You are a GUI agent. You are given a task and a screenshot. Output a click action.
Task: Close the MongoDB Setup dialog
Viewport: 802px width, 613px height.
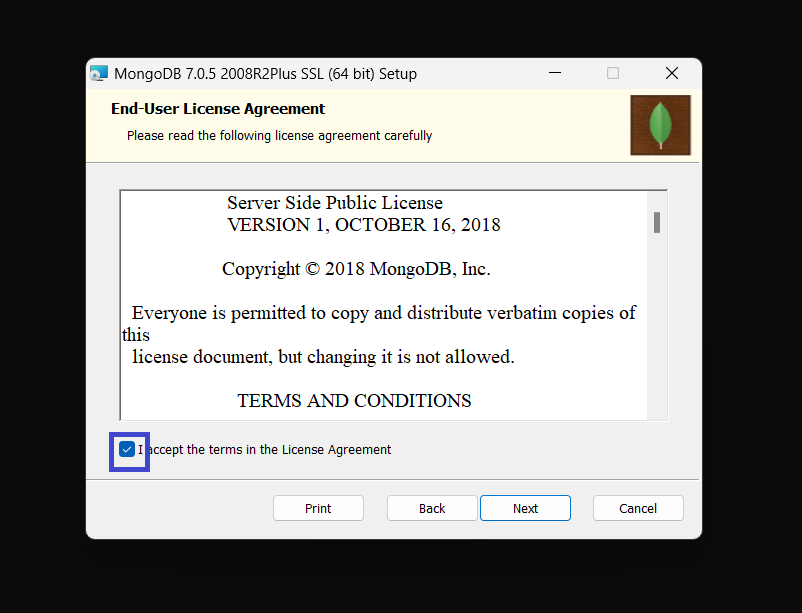point(672,73)
